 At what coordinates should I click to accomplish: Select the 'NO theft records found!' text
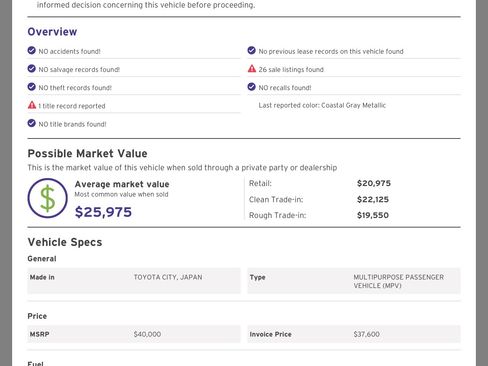pos(75,88)
